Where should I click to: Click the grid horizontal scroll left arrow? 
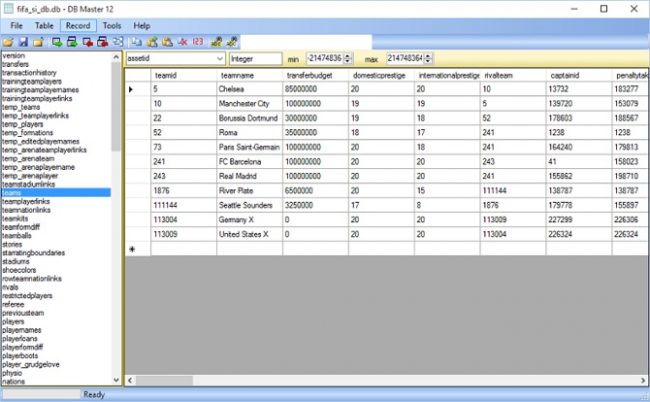tap(130, 380)
